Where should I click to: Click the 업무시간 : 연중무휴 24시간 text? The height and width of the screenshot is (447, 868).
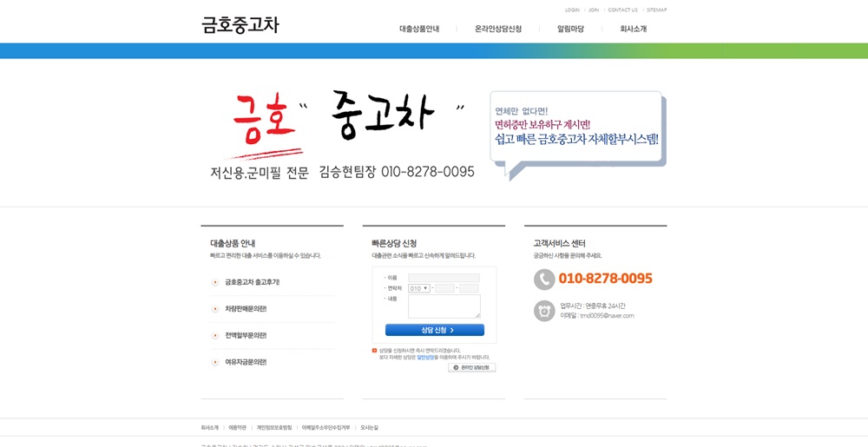coord(593,306)
